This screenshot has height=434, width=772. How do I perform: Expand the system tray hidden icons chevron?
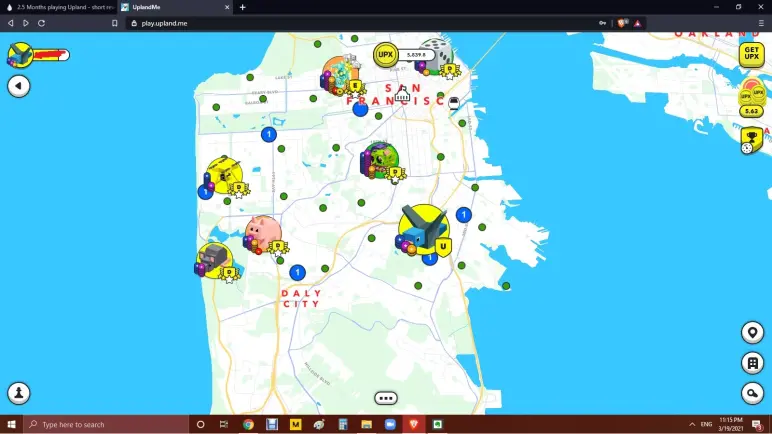[692, 424]
